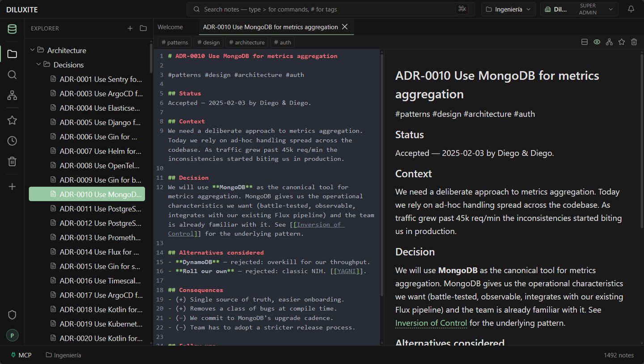The height and width of the screenshot is (364, 644).
Task: Collapse the Decisions folder
Action: [38, 64]
